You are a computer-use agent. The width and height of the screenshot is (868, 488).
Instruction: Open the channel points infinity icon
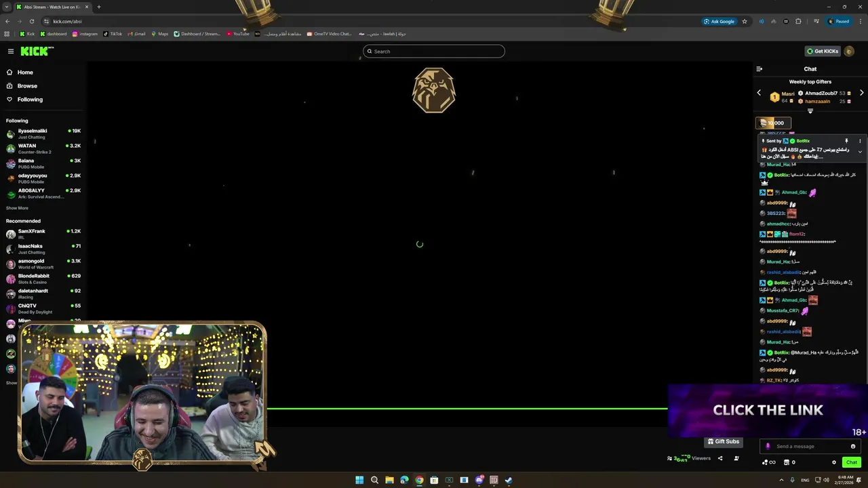[x=769, y=462]
